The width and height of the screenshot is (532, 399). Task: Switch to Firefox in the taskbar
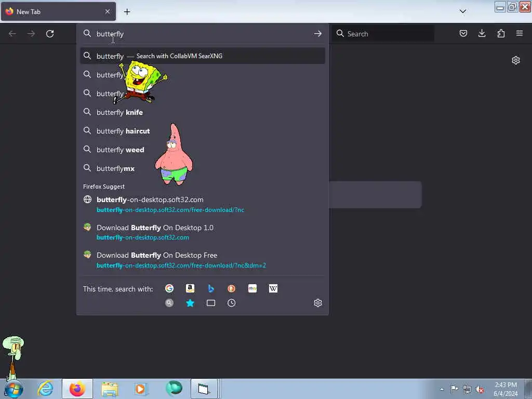(x=77, y=389)
